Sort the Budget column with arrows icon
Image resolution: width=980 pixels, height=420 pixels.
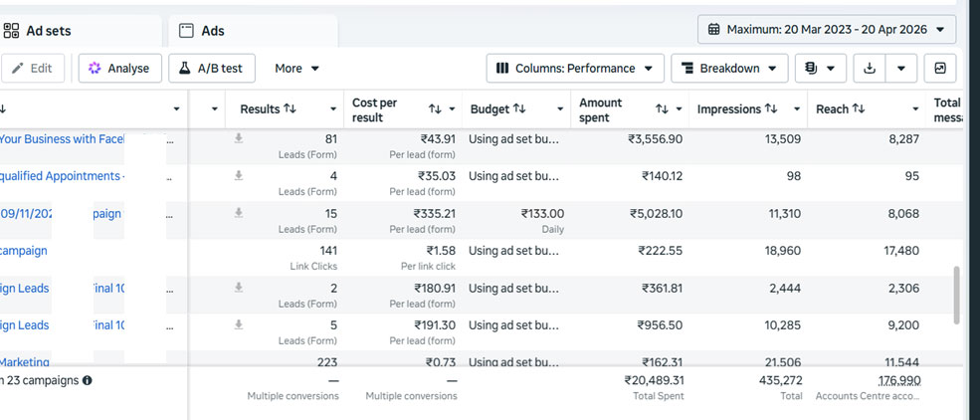coord(520,108)
